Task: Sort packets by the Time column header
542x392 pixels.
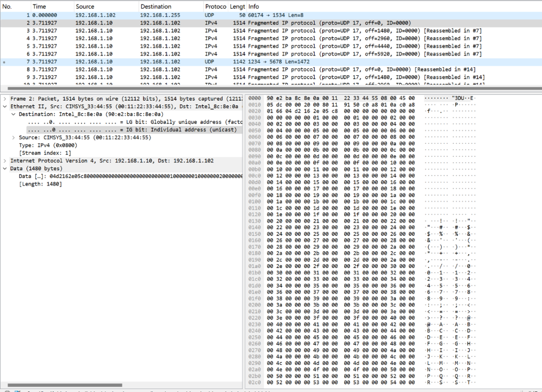Action: coord(52,6)
